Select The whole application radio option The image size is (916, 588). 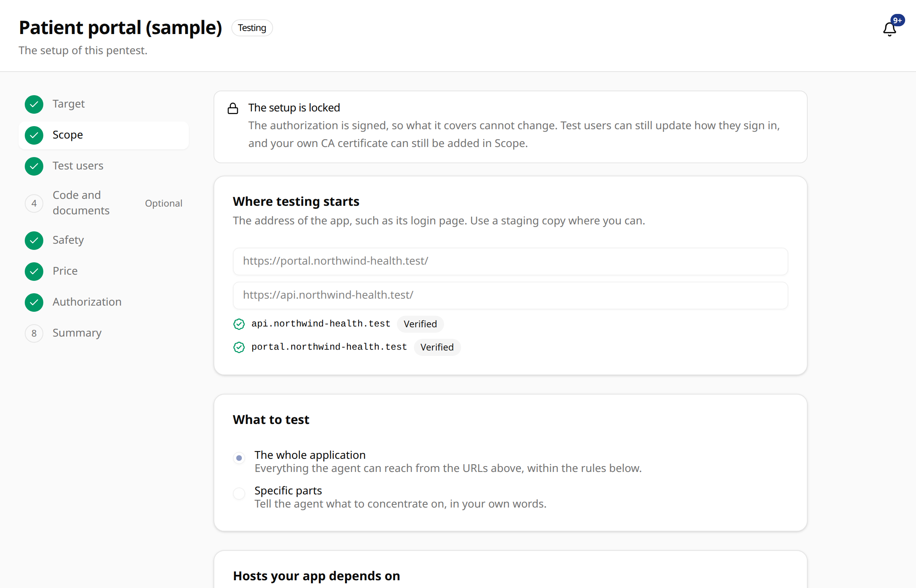(x=239, y=458)
